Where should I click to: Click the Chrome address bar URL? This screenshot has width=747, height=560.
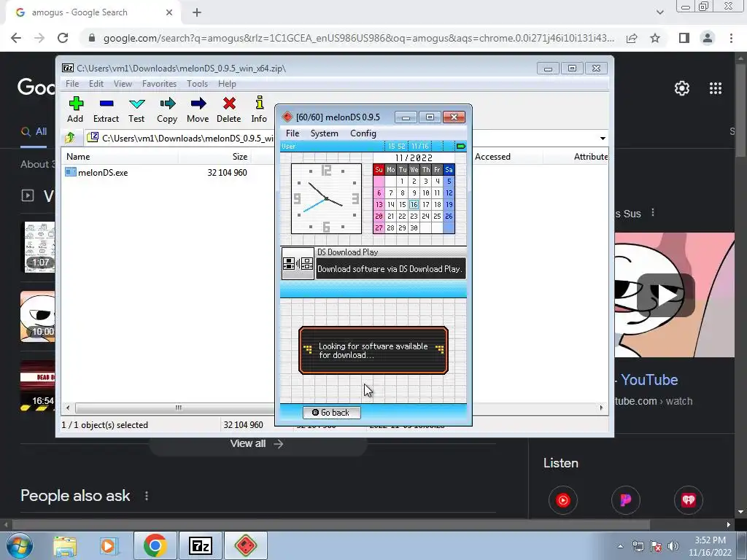tap(358, 38)
